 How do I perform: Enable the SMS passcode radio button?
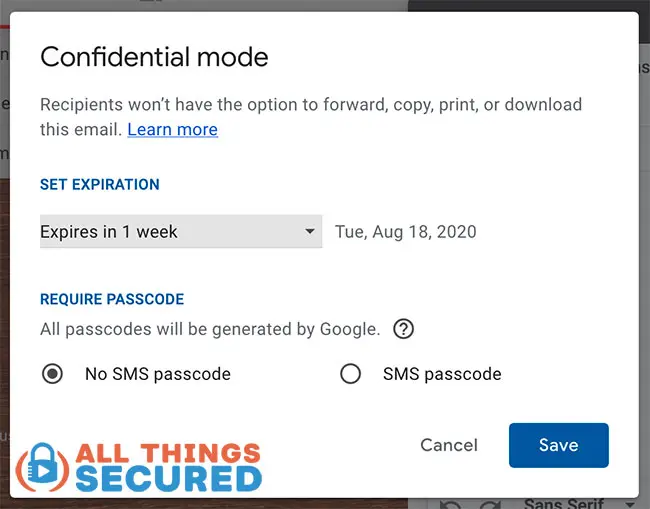(x=350, y=374)
